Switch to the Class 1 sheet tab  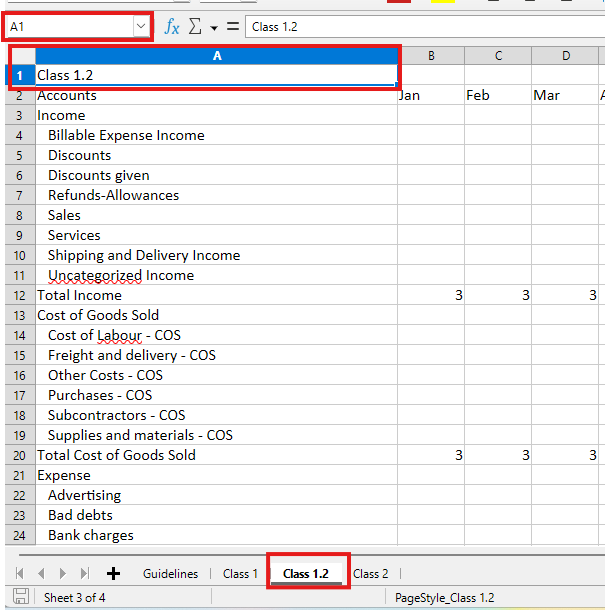tap(240, 573)
